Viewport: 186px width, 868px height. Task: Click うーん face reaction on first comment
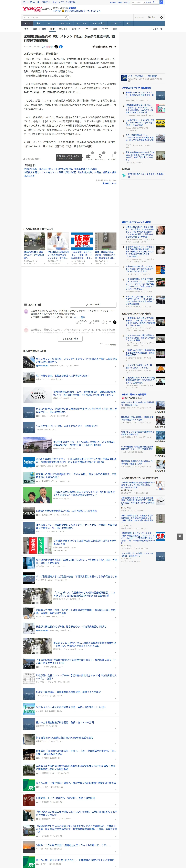[x=103, y=322]
